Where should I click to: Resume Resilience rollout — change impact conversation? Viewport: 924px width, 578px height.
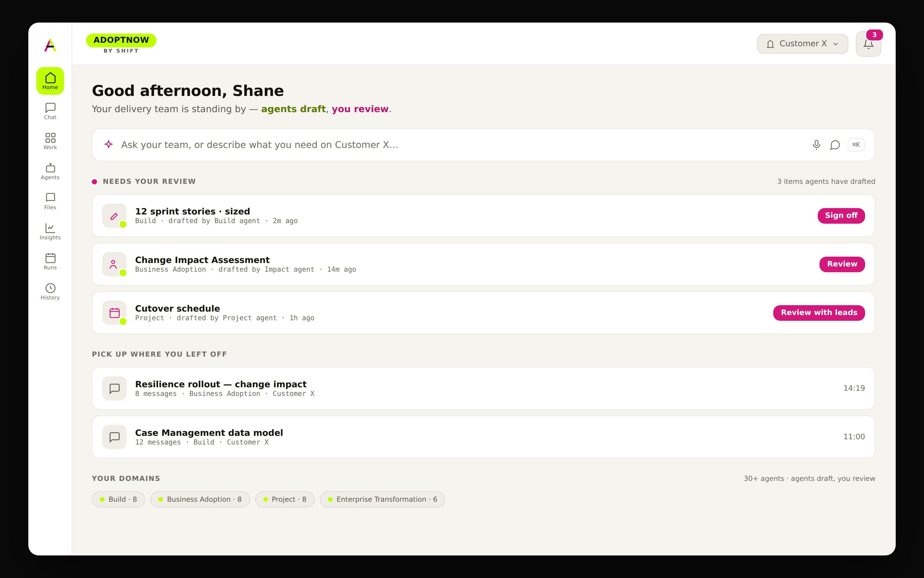click(483, 388)
